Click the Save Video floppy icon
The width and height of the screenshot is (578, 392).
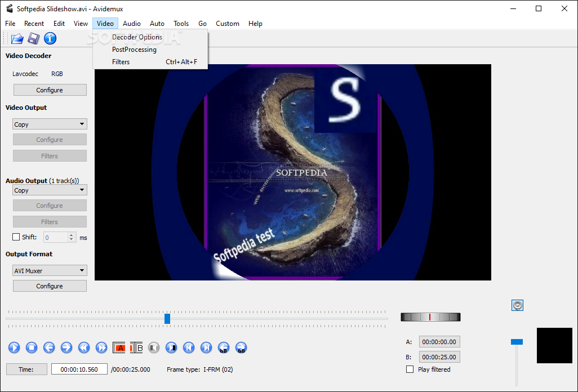34,38
